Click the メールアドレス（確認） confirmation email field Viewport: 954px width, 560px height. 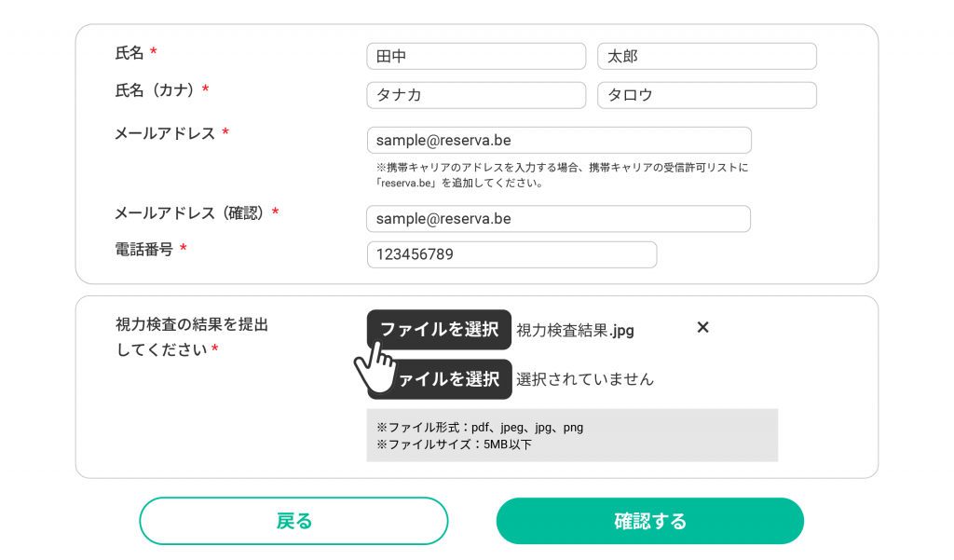point(559,219)
